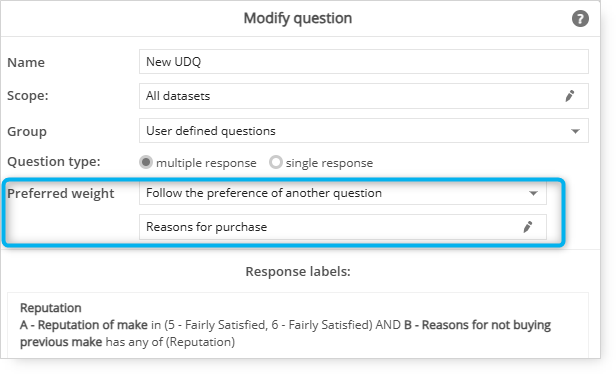
Task: Click the Modify question dialog title
Action: (x=298, y=18)
